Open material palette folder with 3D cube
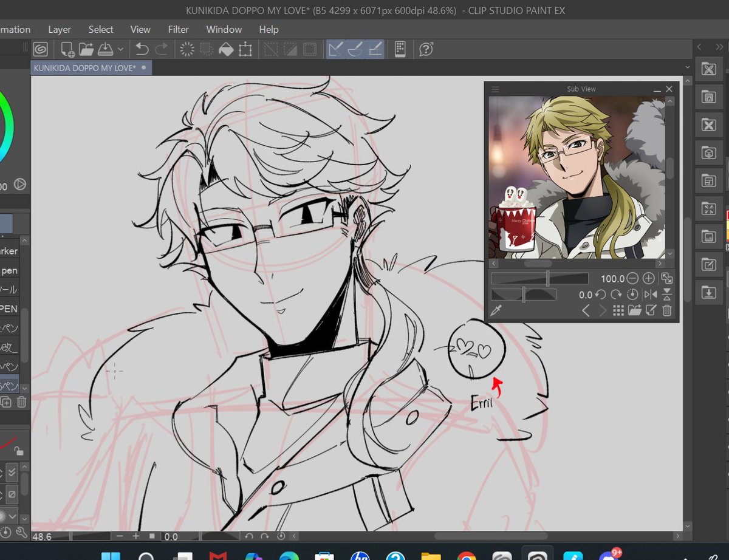The image size is (729, 560). tap(708, 153)
